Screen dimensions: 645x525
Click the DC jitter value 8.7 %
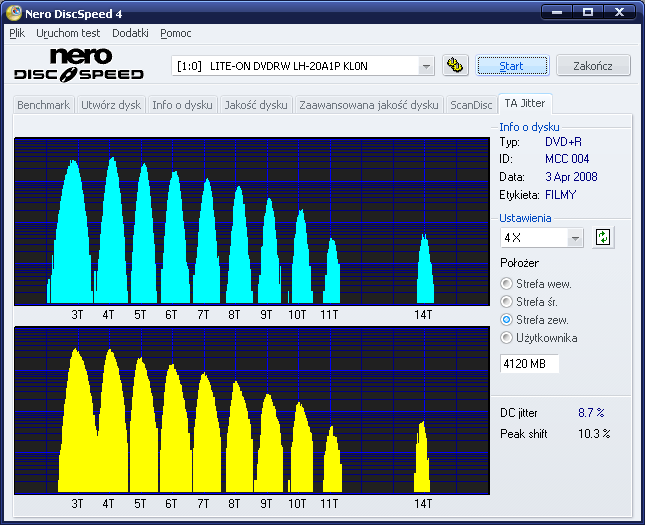tap(591, 413)
